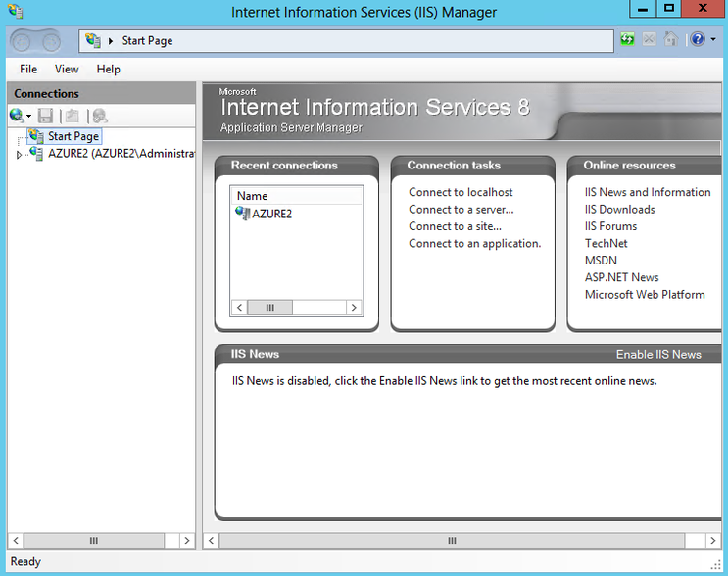The image size is (728, 576).
Task: Select AZURE2 in Recent connections list
Action: [271, 214]
